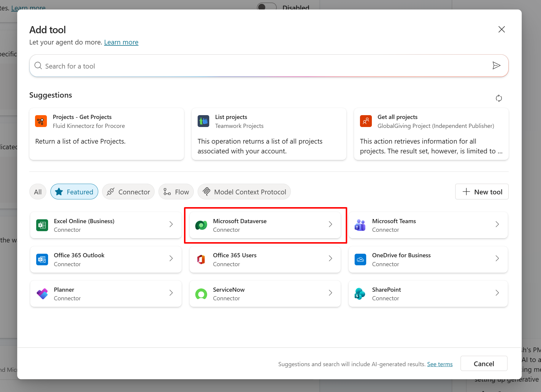Click the Microsoft Dataverse connector icon
Screen dimensions: 541x392
pyautogui.click(x=201, y=225)
